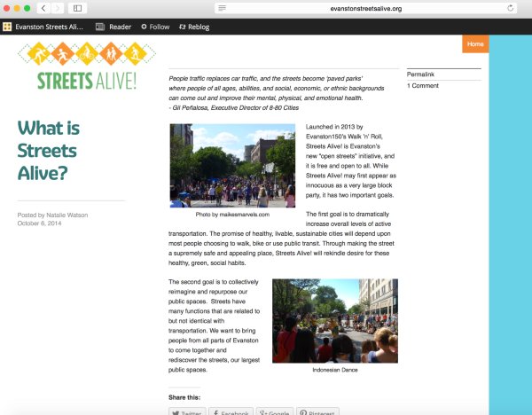532x415 pixels.
Task: View the 1 Comment link
Action: pyautogui.click(x=423, y=86)
